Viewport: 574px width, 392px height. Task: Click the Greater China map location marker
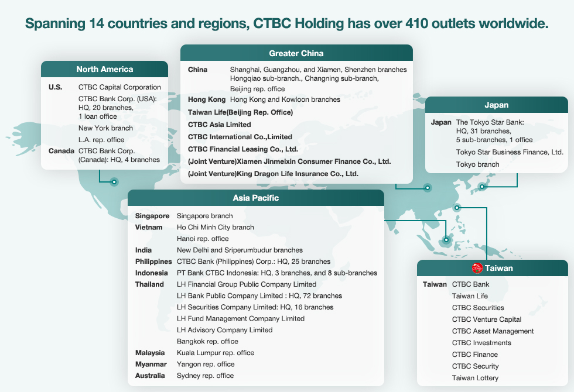(x=427, y=188)
